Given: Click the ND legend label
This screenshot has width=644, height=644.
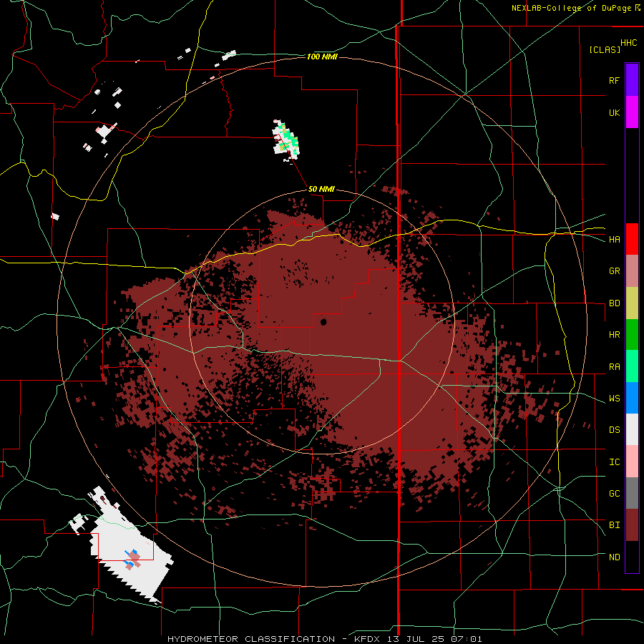Looking at the screenshot, I should point(614,557).
